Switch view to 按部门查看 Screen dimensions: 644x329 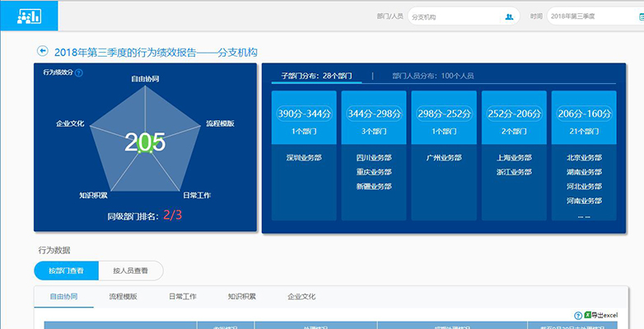[x=66, y=270]
